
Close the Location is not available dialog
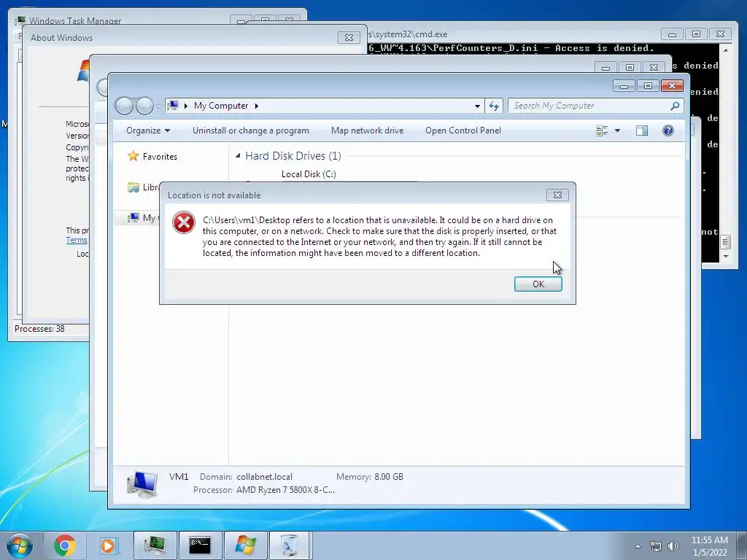pos(557,195)
